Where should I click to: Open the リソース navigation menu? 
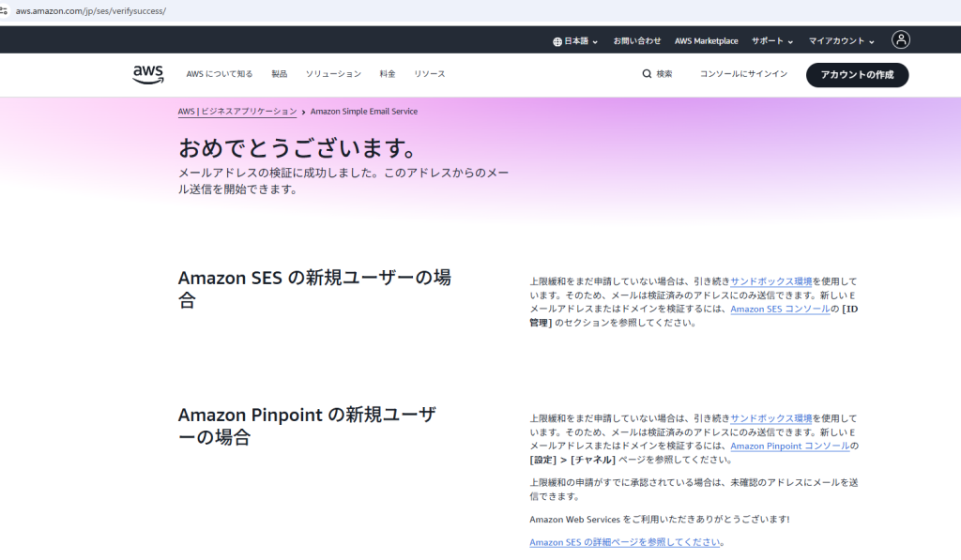[430, 74]
